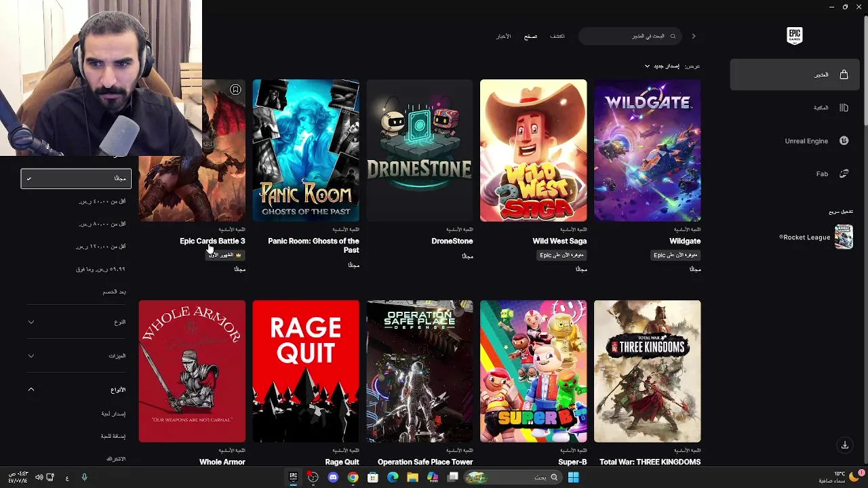Open the downloads arrow icon in sidebar

click(845, 445)
